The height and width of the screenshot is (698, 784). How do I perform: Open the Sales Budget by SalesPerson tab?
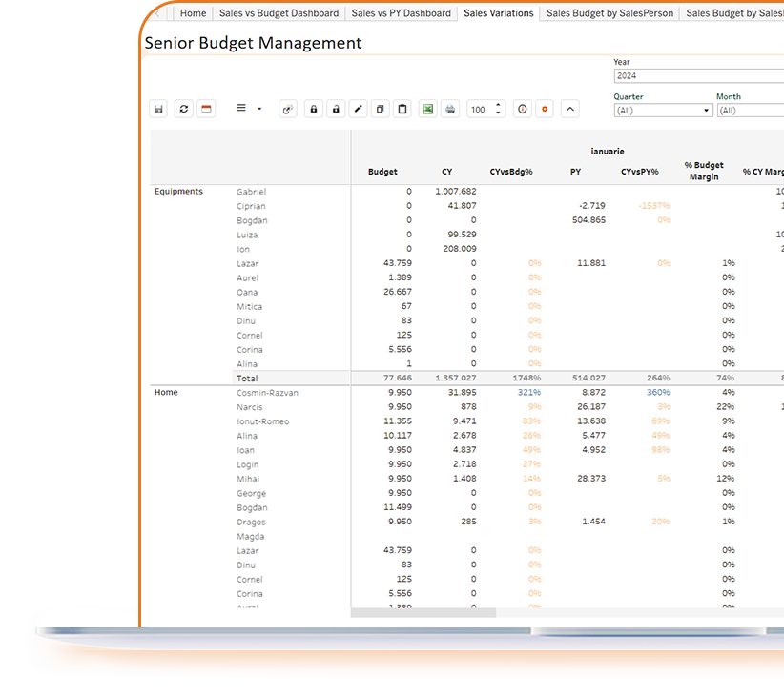click(609, 13)
